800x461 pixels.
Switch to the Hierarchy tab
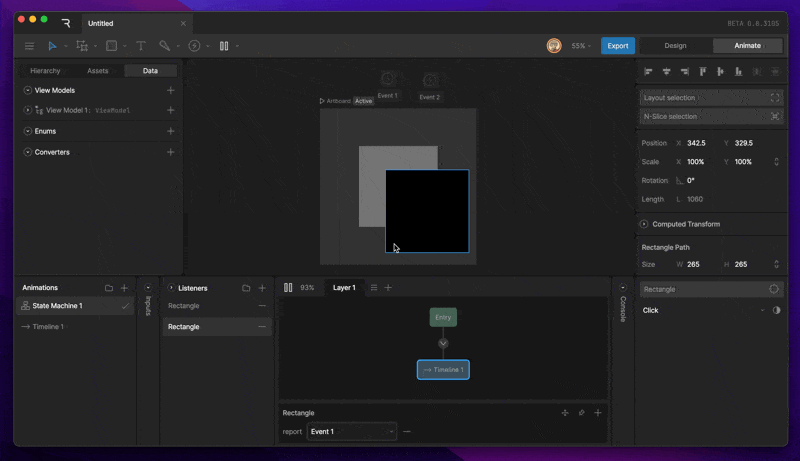tap(45, 71)
